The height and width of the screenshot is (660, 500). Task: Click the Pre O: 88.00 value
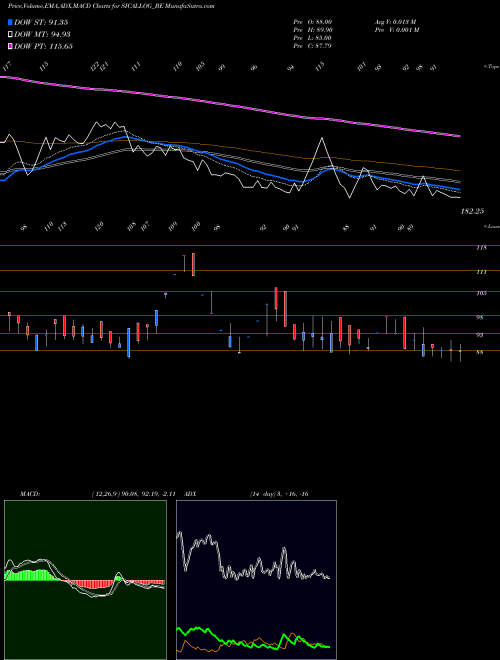pos(312,22)
